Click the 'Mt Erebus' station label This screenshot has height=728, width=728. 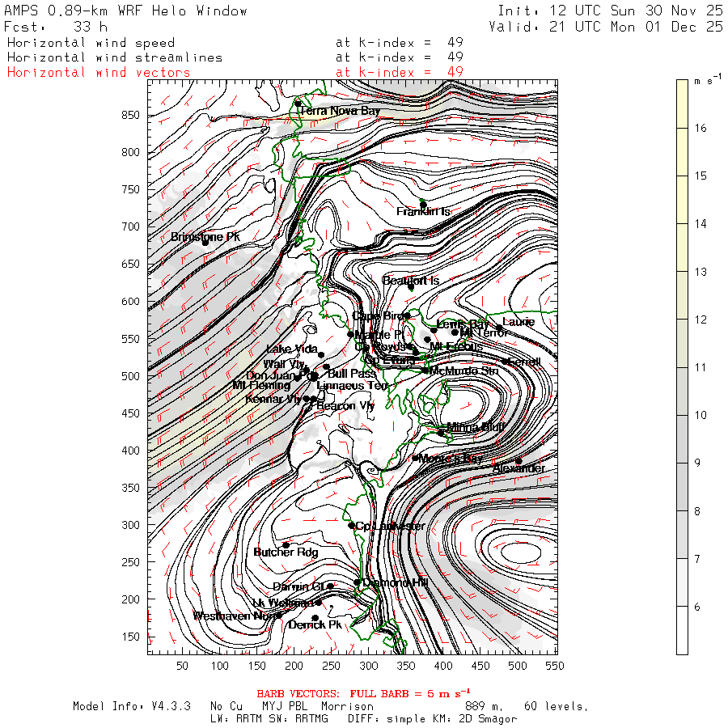(456, 346)
